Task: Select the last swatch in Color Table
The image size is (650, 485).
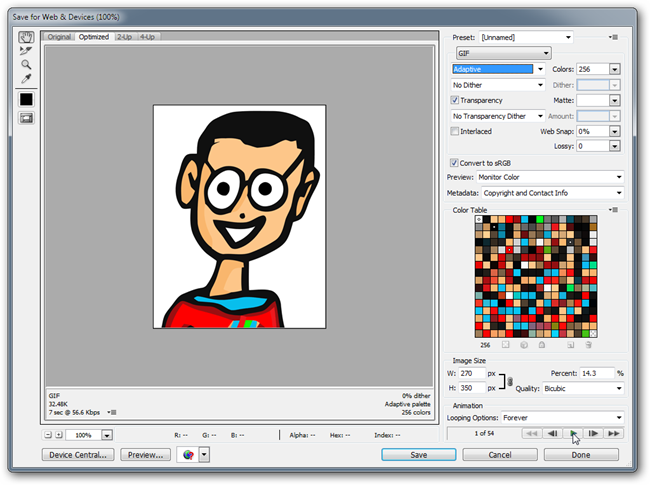Action: pos(593,333)
